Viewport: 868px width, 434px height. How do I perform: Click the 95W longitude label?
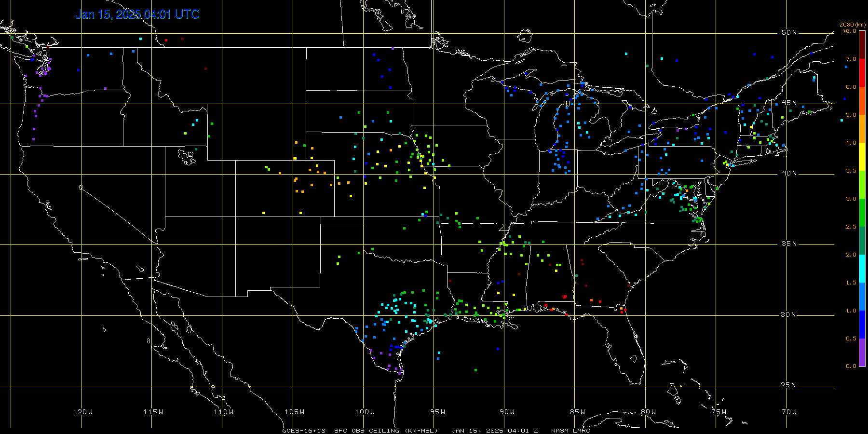click(438, 412)
